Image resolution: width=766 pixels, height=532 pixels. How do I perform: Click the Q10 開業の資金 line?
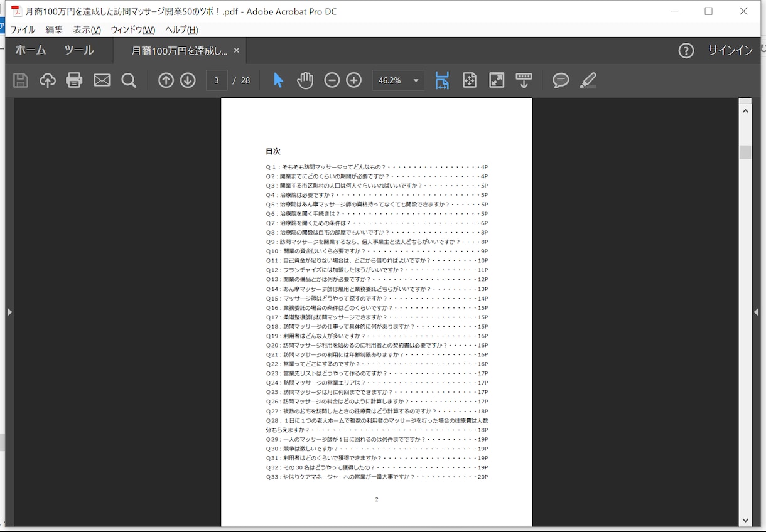[377, 251]
